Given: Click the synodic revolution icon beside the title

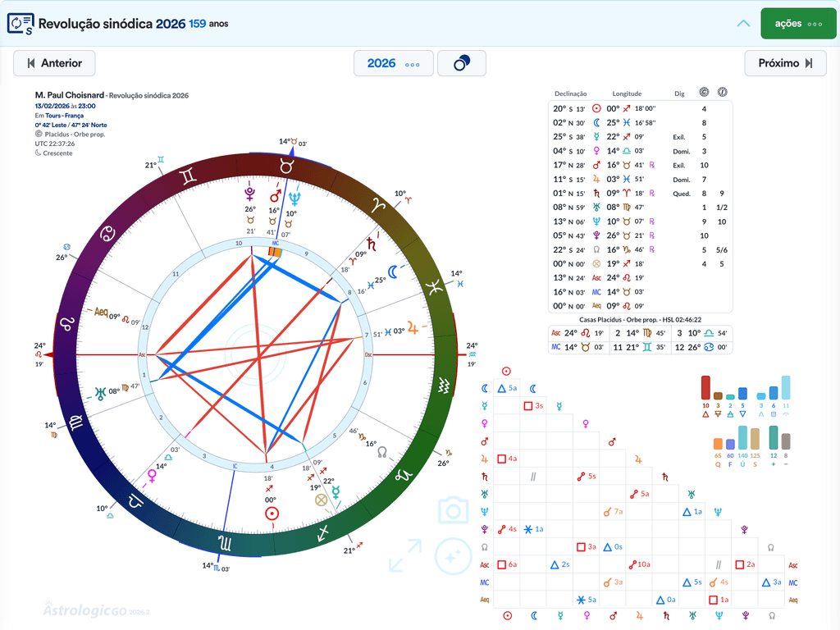Looking at the screenshot, I should [21, 24].
